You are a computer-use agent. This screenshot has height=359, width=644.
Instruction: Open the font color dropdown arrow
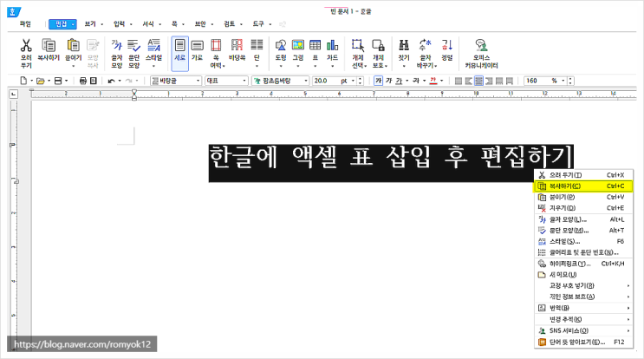[x=441, y=81]
